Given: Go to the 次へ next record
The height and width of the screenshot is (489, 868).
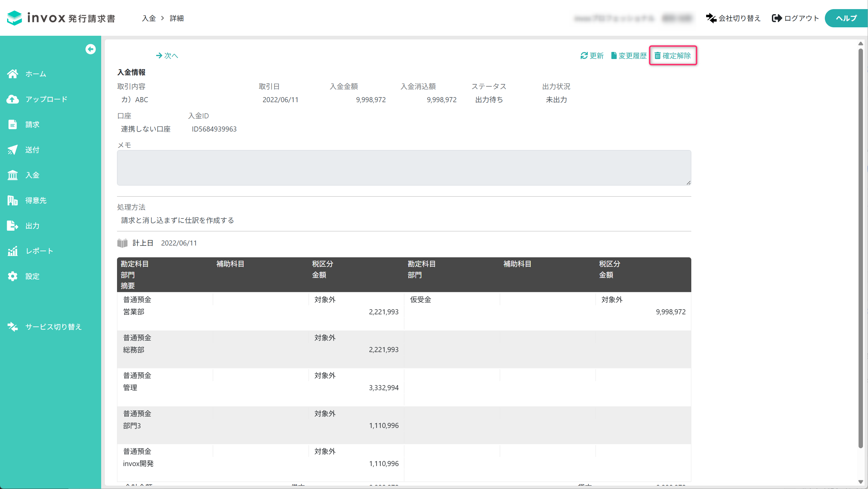Looking at the screenshot, I should tap(167, 56).
